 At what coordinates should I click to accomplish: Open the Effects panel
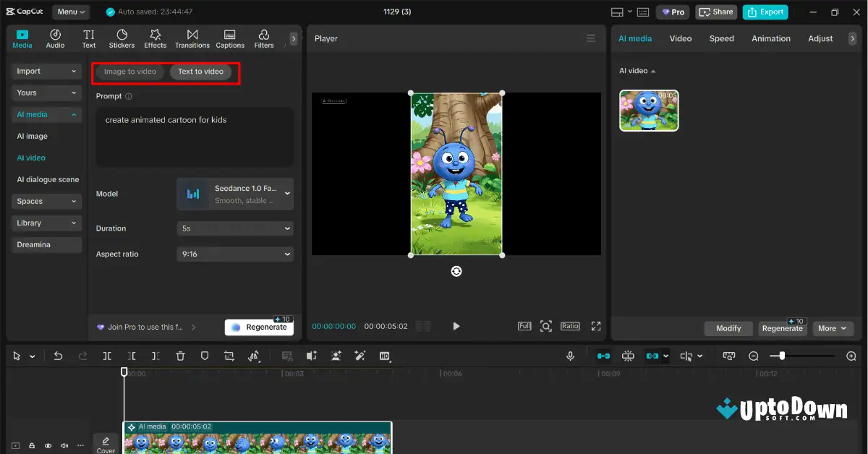tap(155, 38)
